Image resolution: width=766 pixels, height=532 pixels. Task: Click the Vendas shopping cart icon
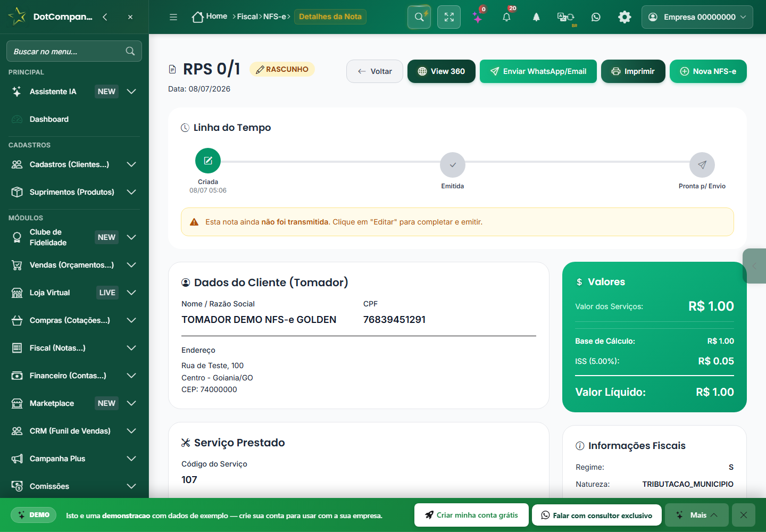(17, 265)
